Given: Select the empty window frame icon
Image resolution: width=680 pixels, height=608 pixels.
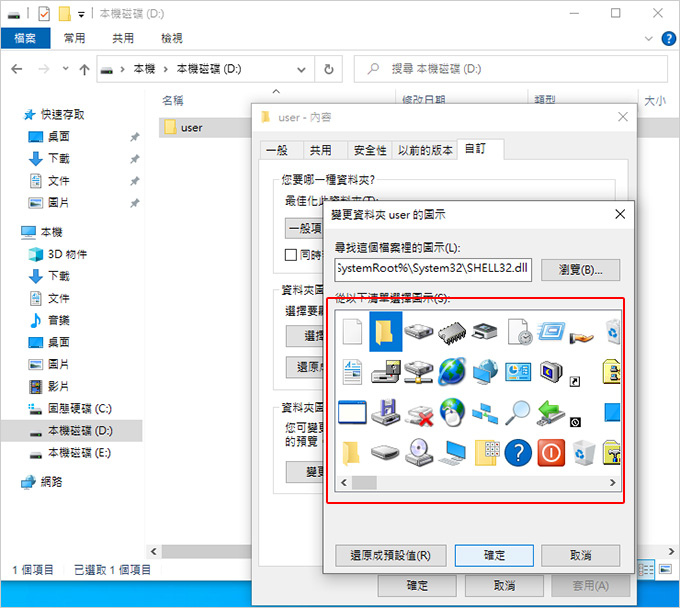Looking at the screenshot, I should (x=352, y=412).
